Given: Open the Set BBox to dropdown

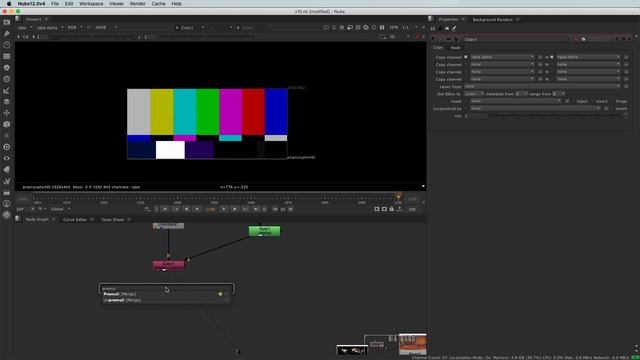Looking at the screenshot, I should click(474, 94).
